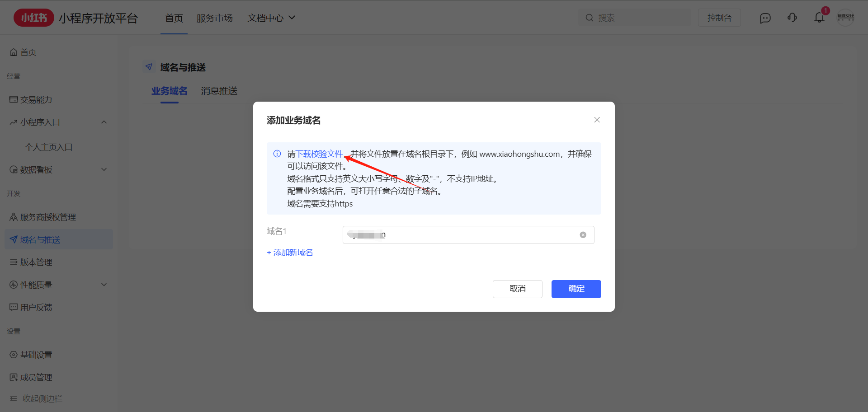868x412 pixels.
Task: Click the 小红书 logo
Action: (34, 18)
